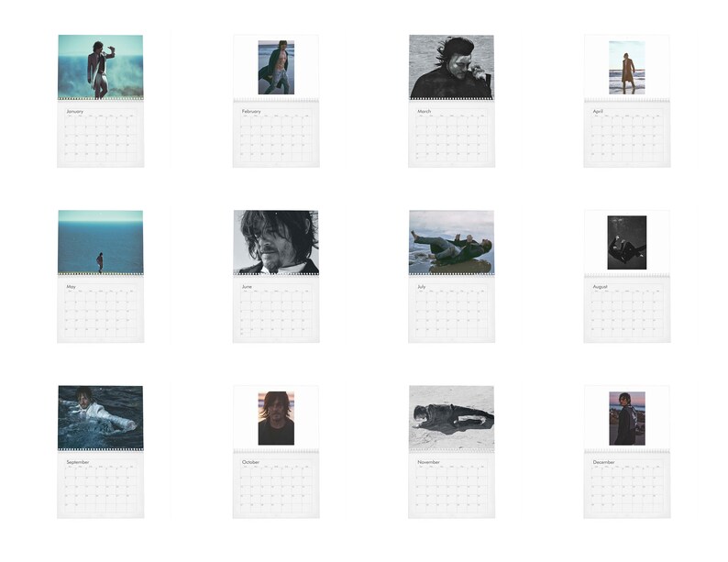Open the September water photo
The image size is (728, 562).
tap(100, 417)
